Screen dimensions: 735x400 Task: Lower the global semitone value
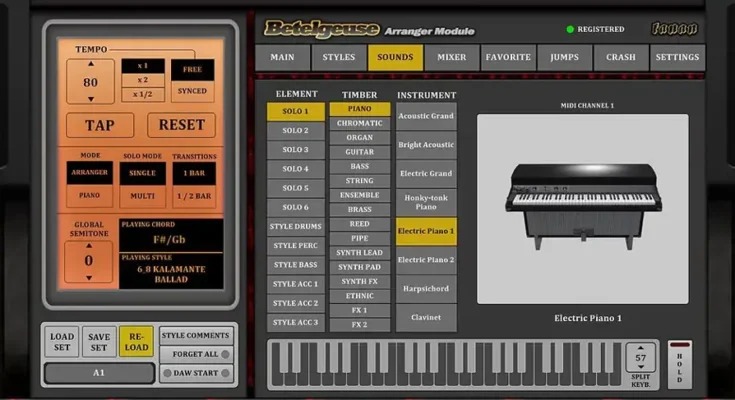[x=88, y=277]
